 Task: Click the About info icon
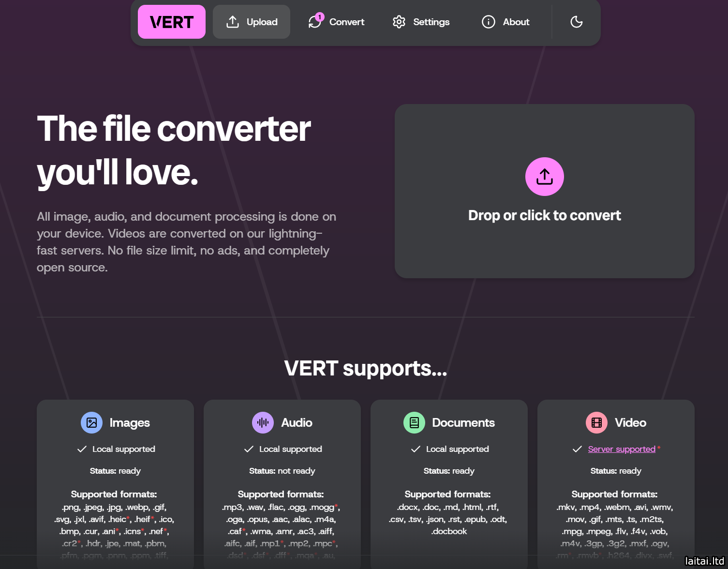tap(489, 22)
